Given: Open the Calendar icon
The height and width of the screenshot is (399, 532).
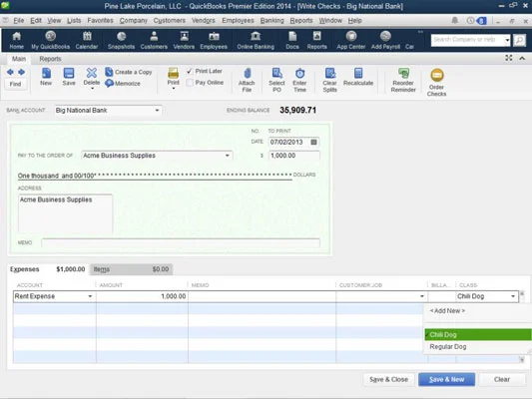Looking at the screenshot, I should pos(87,40).
